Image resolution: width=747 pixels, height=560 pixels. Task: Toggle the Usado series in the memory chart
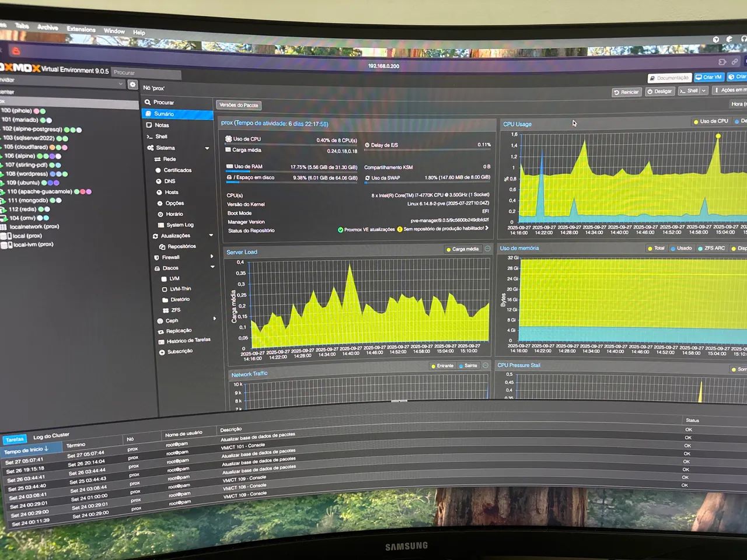(683, 249)
